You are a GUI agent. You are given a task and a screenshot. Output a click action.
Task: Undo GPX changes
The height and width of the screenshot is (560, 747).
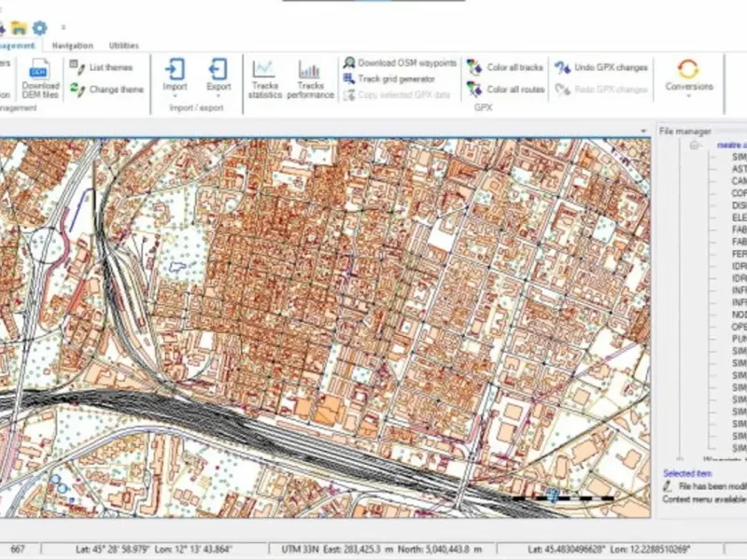(601, 67)
